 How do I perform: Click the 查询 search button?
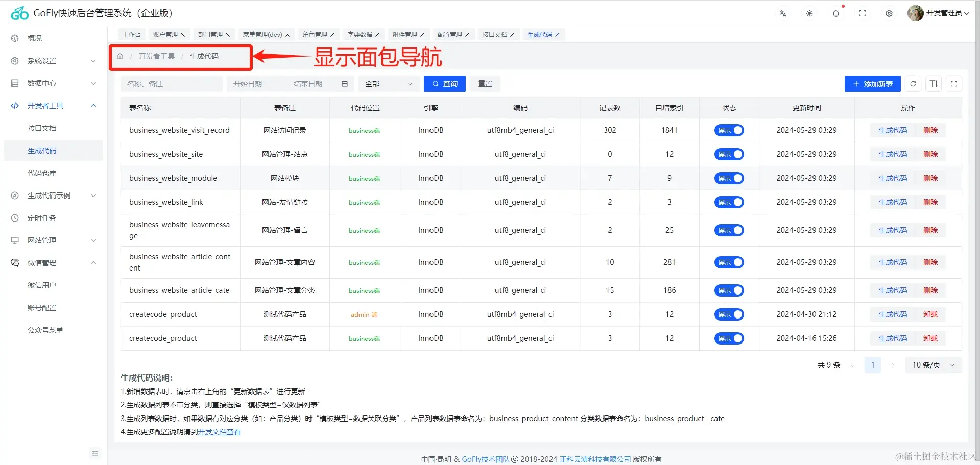tap(445, 84)
